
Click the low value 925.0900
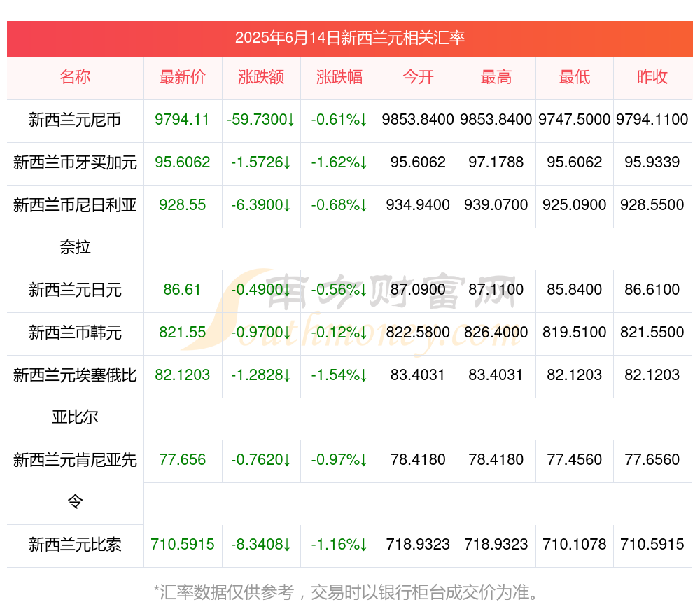pyautogui.click(x=574, y=205)
